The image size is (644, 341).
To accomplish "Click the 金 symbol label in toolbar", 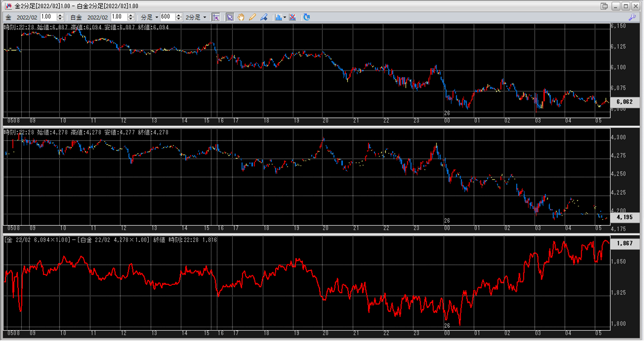I will (8, 17).
